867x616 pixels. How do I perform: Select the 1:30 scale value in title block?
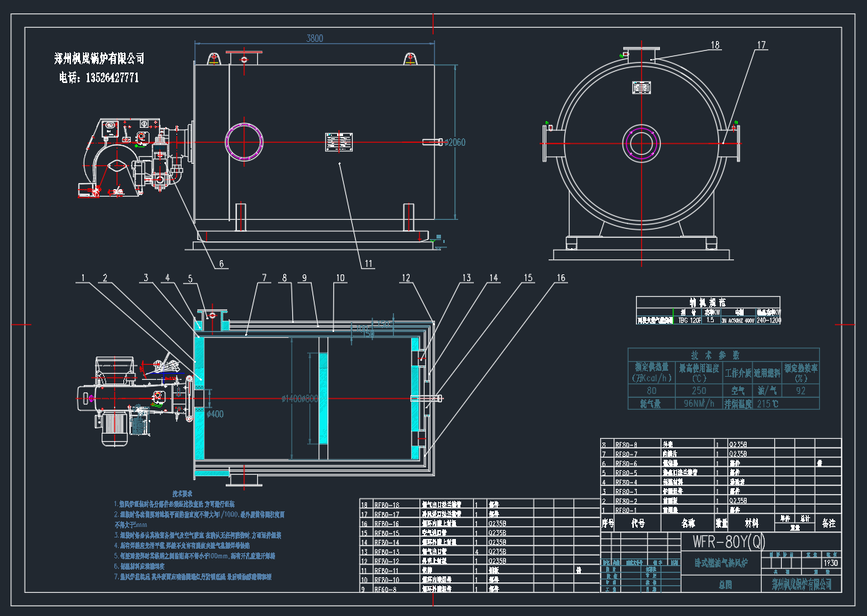(x=828, y=562)
